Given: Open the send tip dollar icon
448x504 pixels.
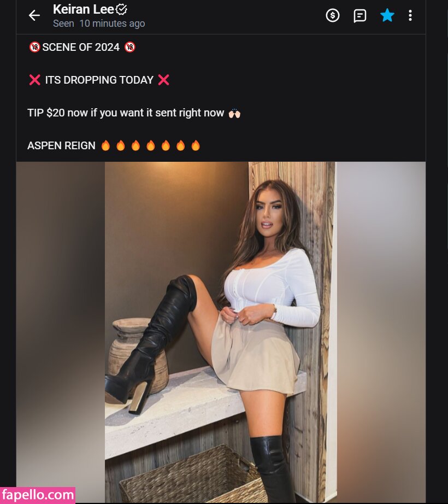Looking at the screenshot, I should pos(332,15).
